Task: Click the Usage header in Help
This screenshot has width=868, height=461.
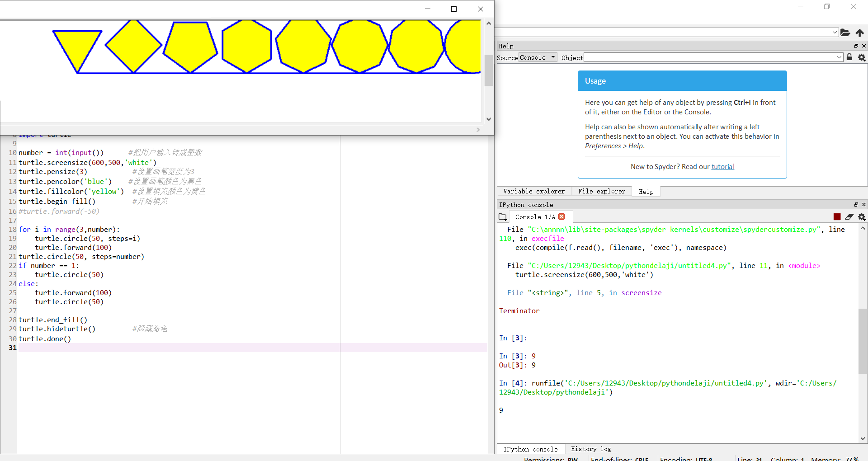Action: tap(682, 81)
